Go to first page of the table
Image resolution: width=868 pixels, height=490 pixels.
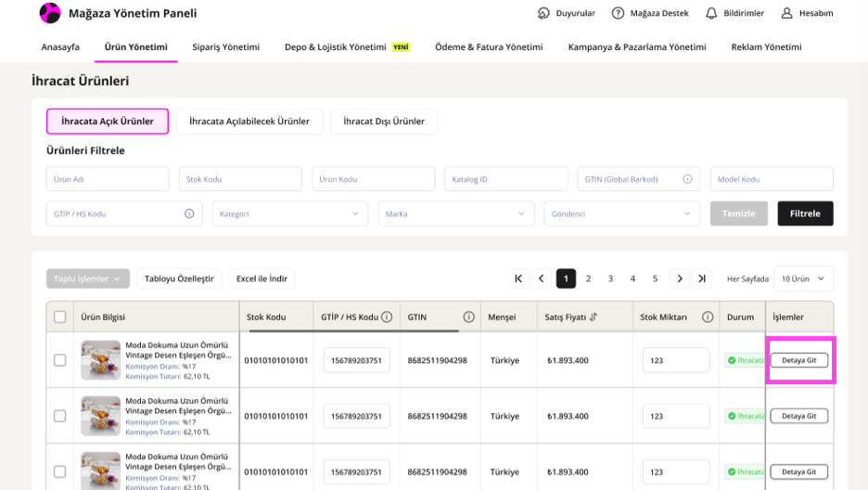(x=518, y=278)
